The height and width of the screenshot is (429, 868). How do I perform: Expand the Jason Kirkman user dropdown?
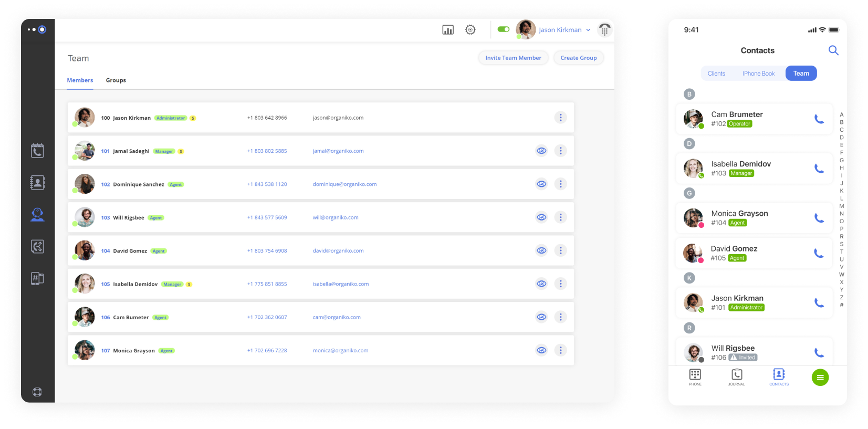(x=588, y=30)
